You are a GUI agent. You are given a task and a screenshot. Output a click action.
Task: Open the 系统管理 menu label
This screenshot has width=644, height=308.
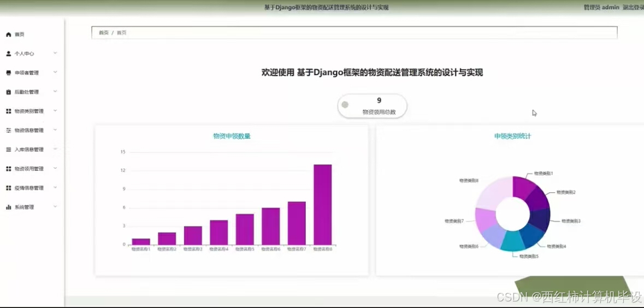(x=24, y=208)
